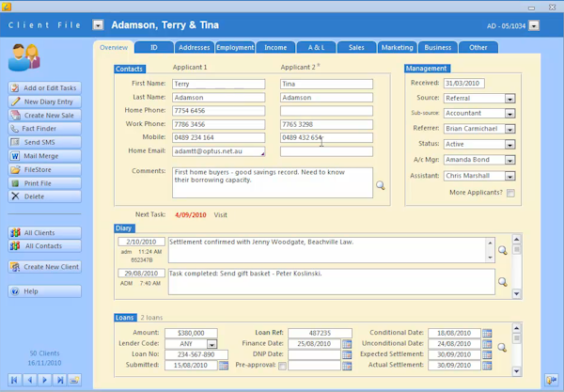Open calendar picker for DNP Date
The image size is (564, 392).
pos(347,355)
